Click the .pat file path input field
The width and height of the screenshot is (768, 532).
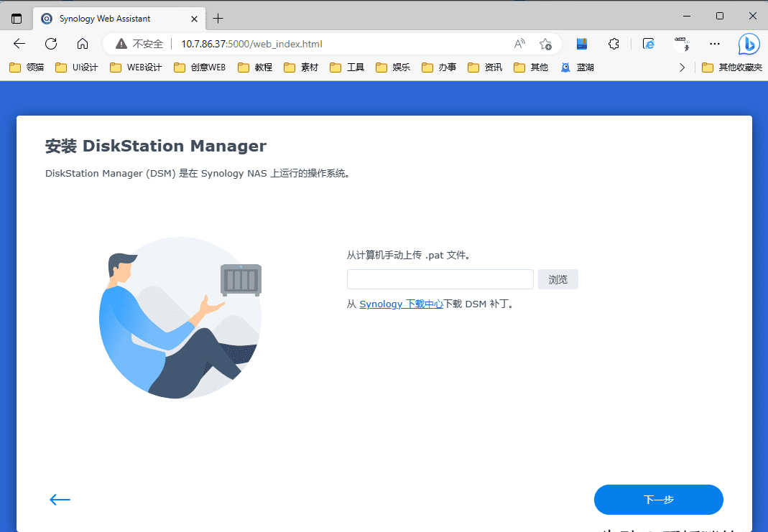(440, 279)
